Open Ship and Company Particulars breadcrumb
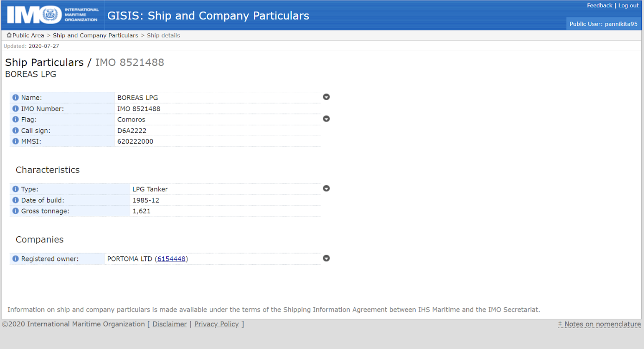 pyautogui.click(x=95, y=35)
